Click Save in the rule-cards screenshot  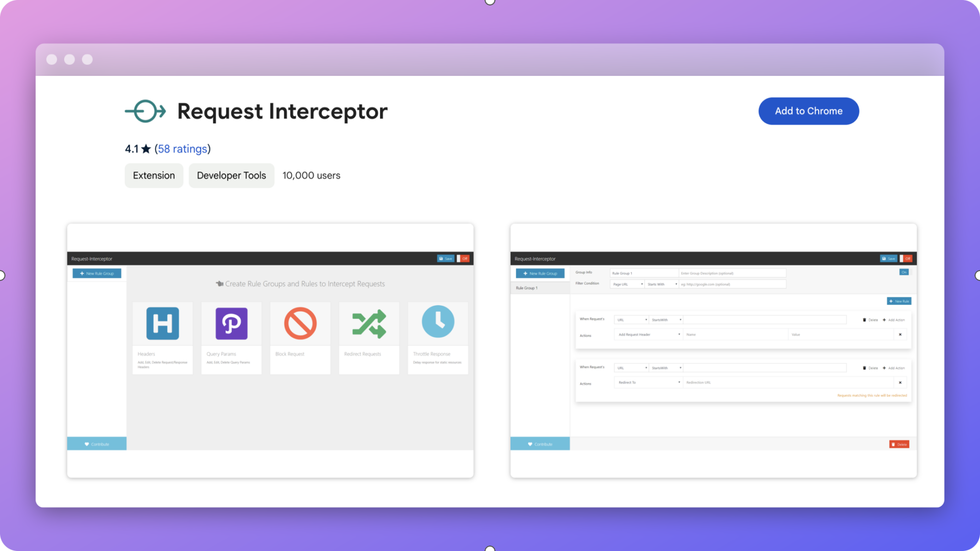(x=445, y=259)
